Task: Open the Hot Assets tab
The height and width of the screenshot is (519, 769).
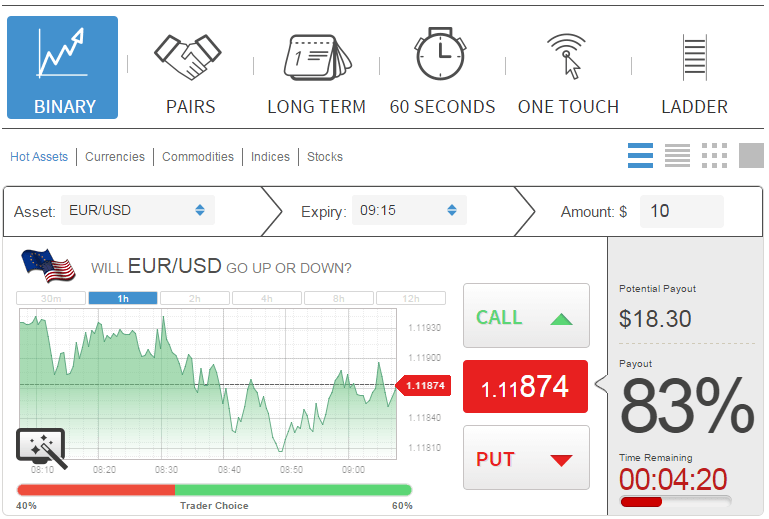Action: [39, 156]
